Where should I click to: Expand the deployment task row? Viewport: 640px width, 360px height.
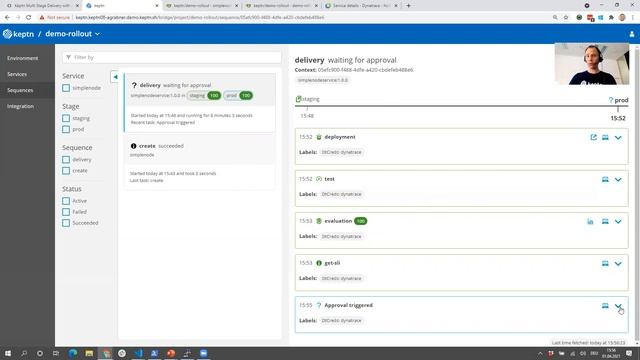click(618, 138)
